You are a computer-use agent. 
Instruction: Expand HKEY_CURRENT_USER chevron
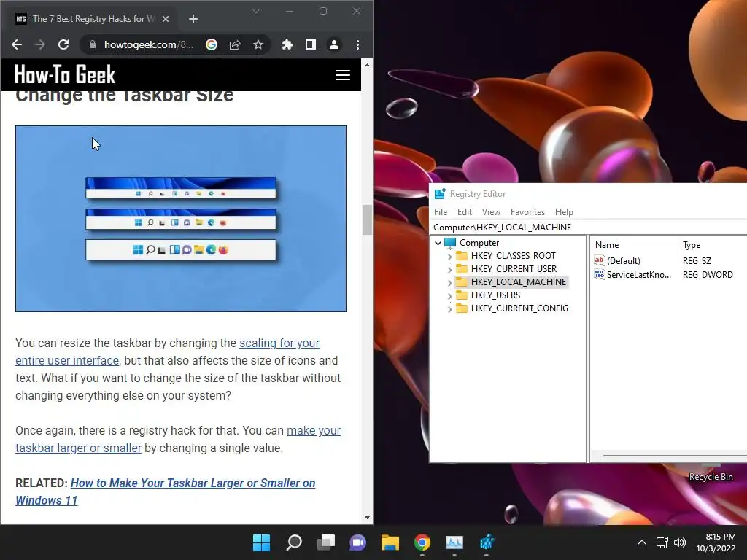click(449, 270)
